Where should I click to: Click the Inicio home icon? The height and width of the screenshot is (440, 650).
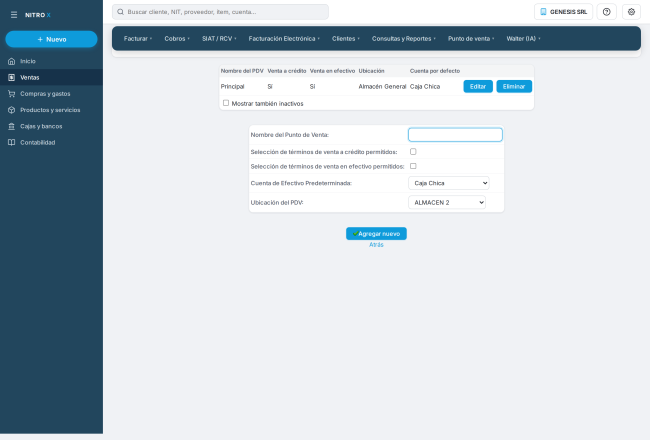[12, 61]
